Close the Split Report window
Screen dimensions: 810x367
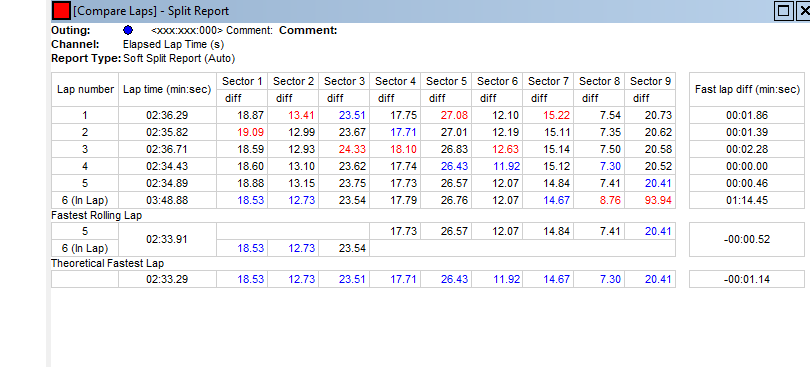tap(803, 11)
